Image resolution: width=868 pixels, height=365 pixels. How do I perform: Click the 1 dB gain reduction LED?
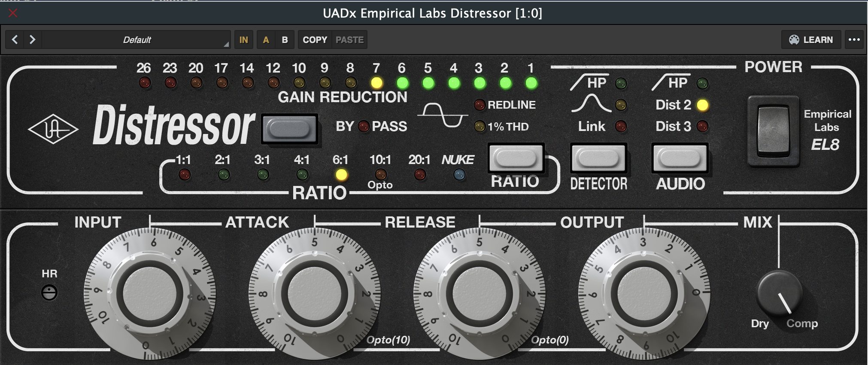(x=531, y=82)
